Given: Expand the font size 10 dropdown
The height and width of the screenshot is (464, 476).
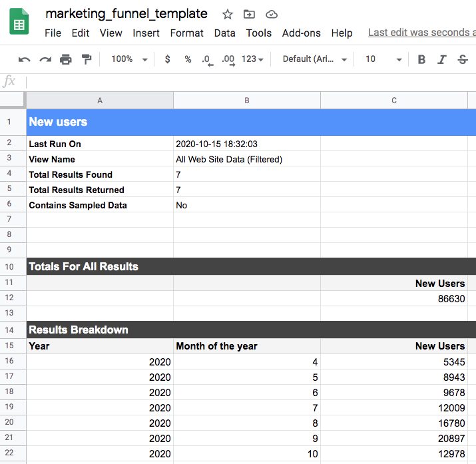Looking at the screenshot, I should click(x=383, y=59).
